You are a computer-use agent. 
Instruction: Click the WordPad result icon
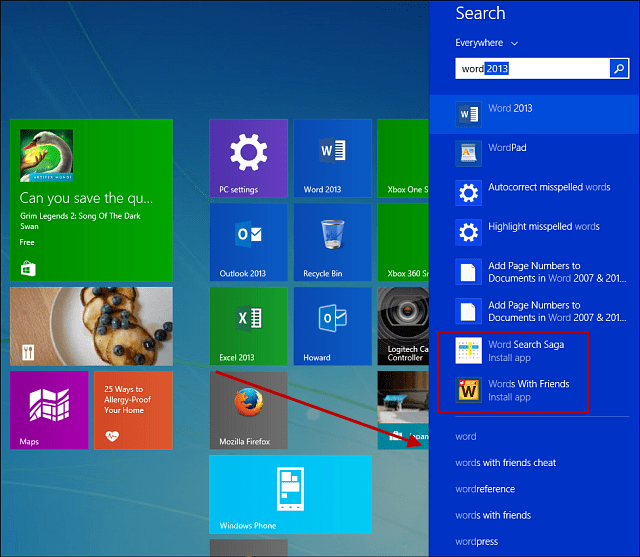click(469, 154)
